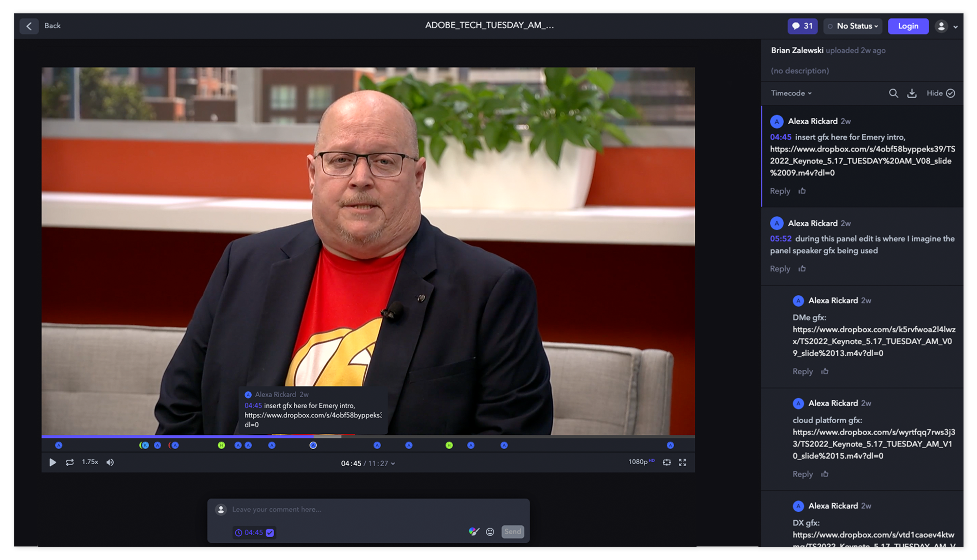Download comments using the download icon
Viewport: 977px width, 560px height.
(912, 93)
